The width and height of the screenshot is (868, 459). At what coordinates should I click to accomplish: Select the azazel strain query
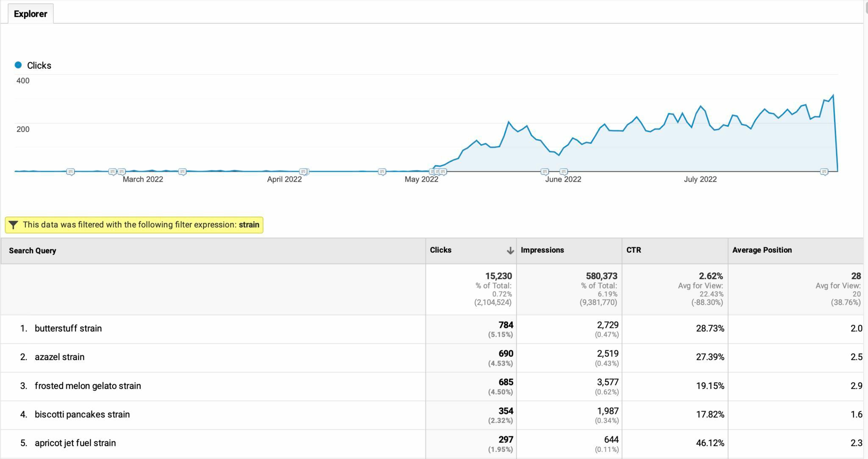click(x=60, y=357)
